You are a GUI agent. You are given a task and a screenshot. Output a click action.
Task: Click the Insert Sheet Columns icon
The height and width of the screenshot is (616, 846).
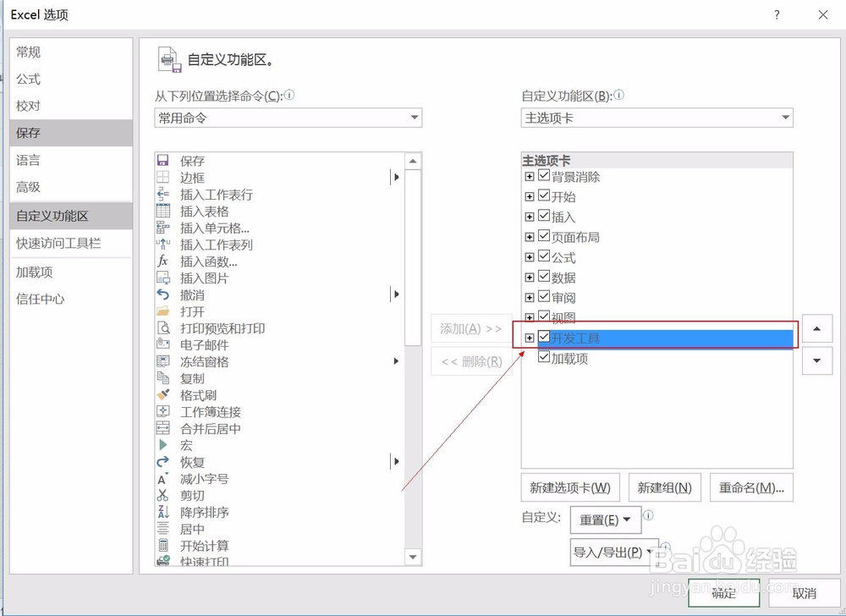pyautogui.click(x=163, y=244)
